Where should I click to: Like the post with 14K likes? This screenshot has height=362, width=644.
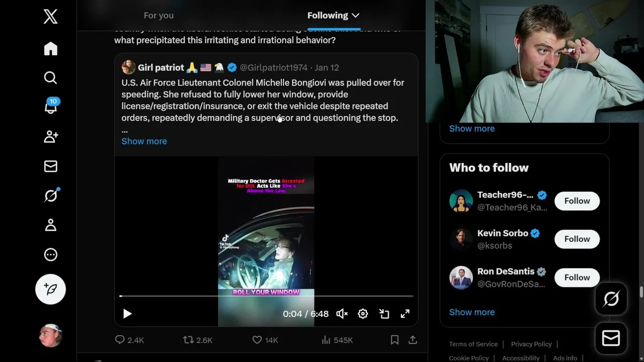tap(257, 340)
